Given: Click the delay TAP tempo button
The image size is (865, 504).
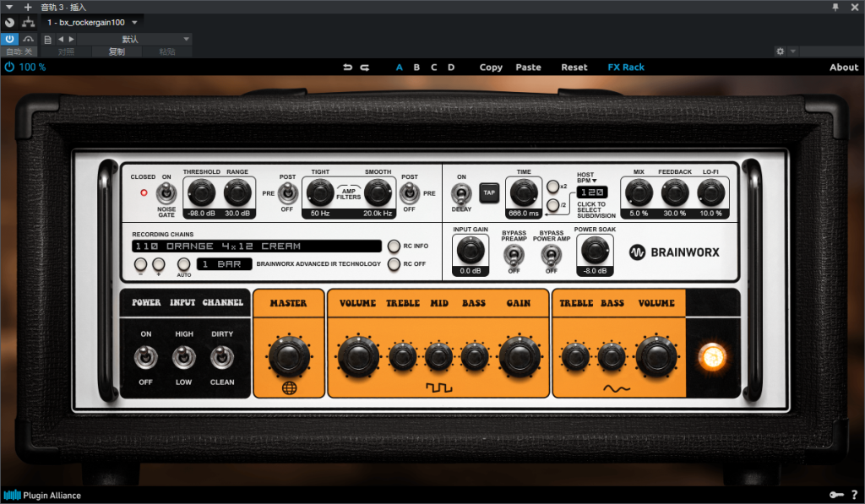Looking at the screenshot, I should point(489,193).
